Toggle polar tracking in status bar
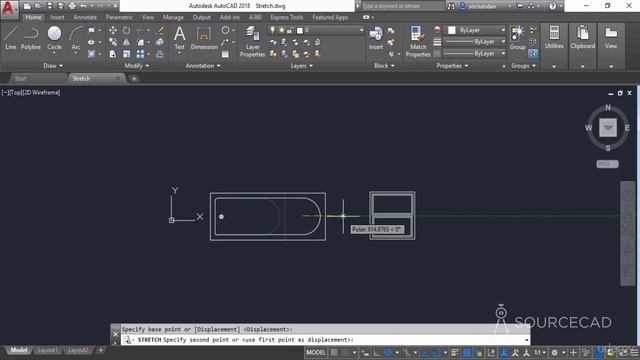Image resolution: width=640 pixels, height=360 pixels. (x=388, y=352)
